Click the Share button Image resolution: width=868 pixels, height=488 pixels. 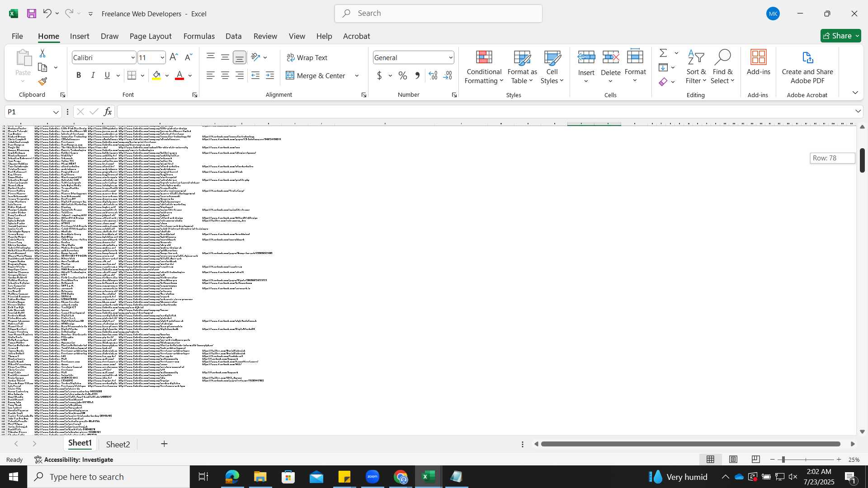(x=841, y=36)
